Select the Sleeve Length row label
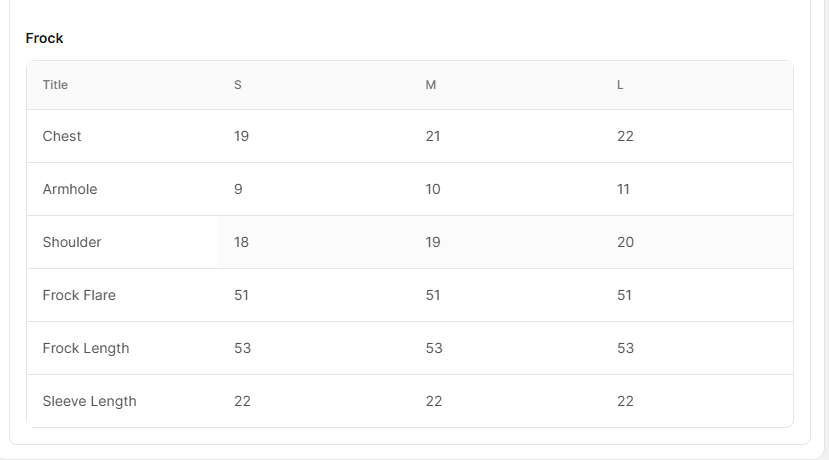This screenshot has height=460, width=829. click(89, 401)
